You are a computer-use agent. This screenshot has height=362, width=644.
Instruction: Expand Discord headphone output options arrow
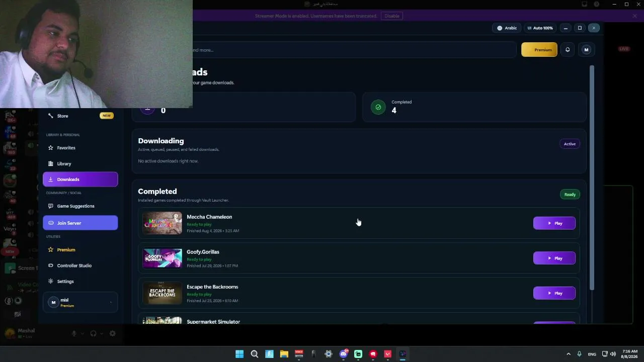pos(101,333)
